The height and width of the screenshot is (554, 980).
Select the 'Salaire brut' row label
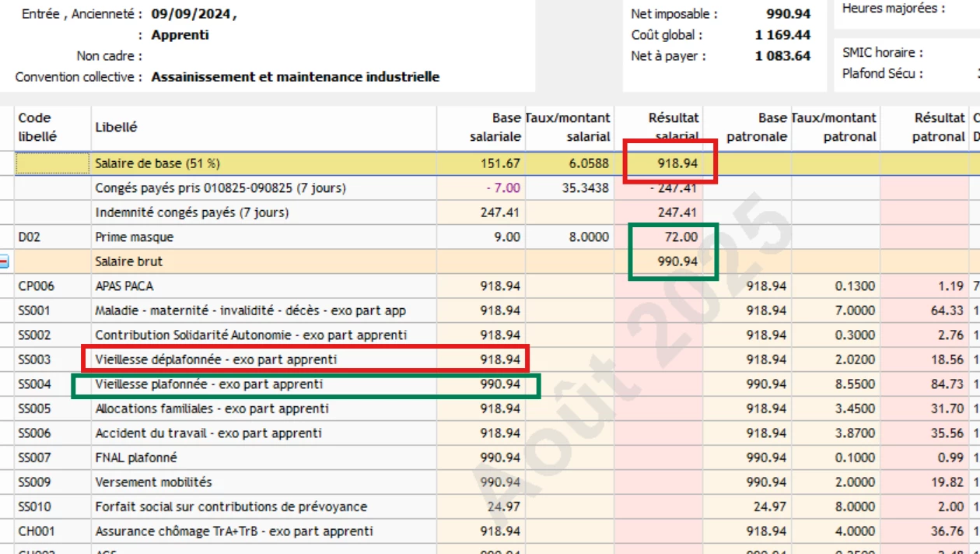tap(129, 261)
